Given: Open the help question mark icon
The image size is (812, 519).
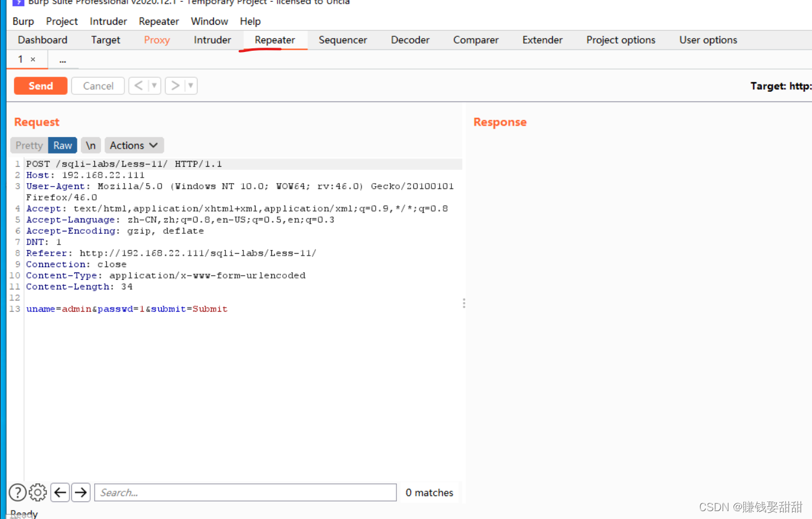Looking at the screenshot, I should (x=18, y=492).
